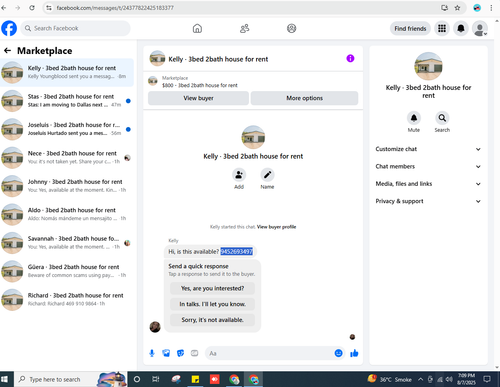Search in conversation magnifier icon

pyautogui.click(x=442, y=118)
